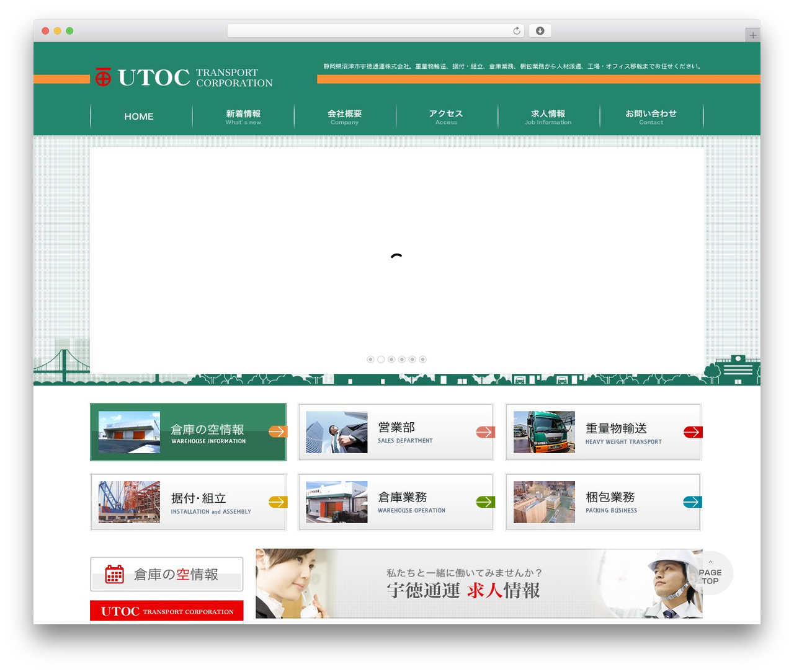Viewport: 794px width, 672px height.
Task: Open the warehouse photo thumbnail in Warehouse Information
Action: click(x=129, y=432)
